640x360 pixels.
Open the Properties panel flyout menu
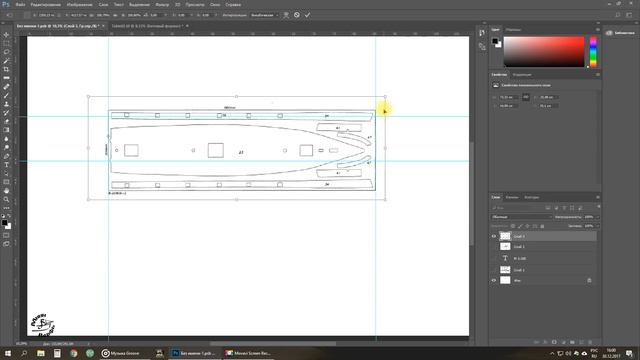598,75
